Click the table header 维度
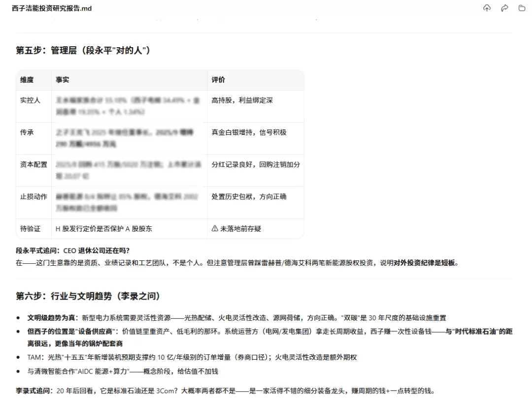The image size is (532, 403). (27, 80)
